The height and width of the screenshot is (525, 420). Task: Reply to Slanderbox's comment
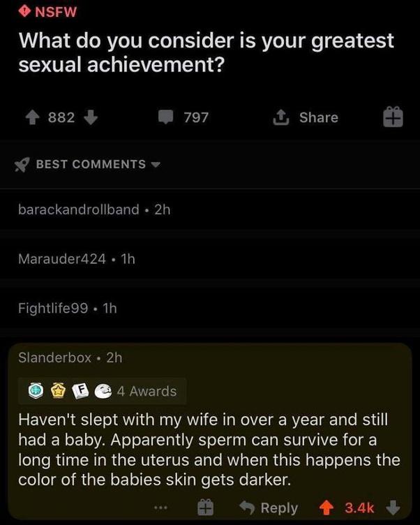click(269, 508)
